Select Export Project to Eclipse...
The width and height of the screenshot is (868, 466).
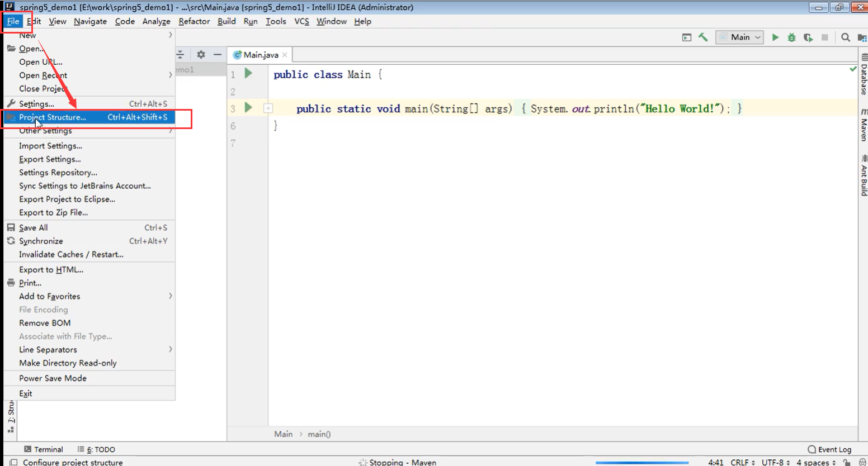[x=89, y=199]
